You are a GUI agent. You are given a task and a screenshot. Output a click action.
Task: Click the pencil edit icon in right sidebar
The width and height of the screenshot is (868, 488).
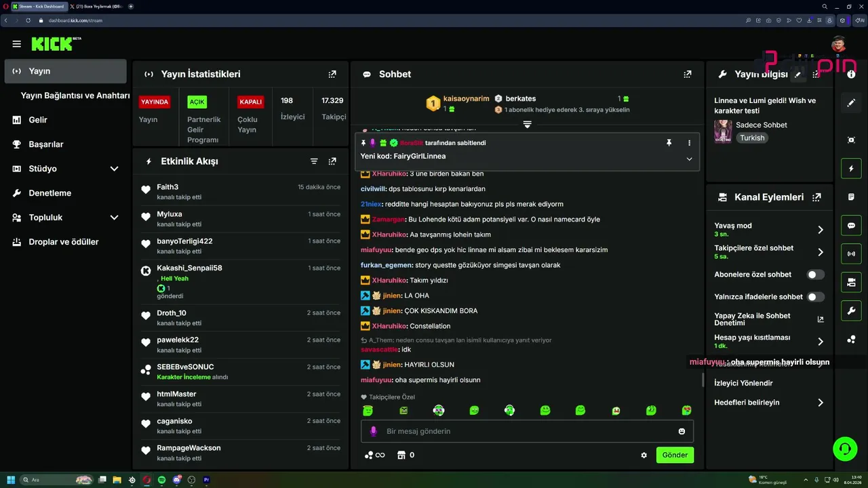pyautogui.click(x=851, y=103)
